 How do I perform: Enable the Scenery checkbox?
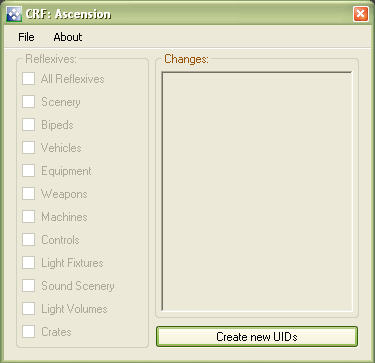[x=29, y=102]
